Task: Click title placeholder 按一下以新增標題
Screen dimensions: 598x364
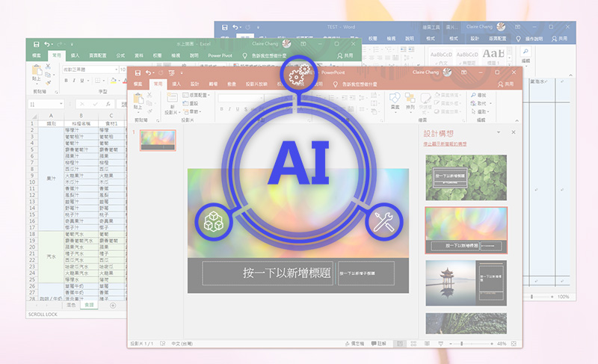Action: point(268,273)
